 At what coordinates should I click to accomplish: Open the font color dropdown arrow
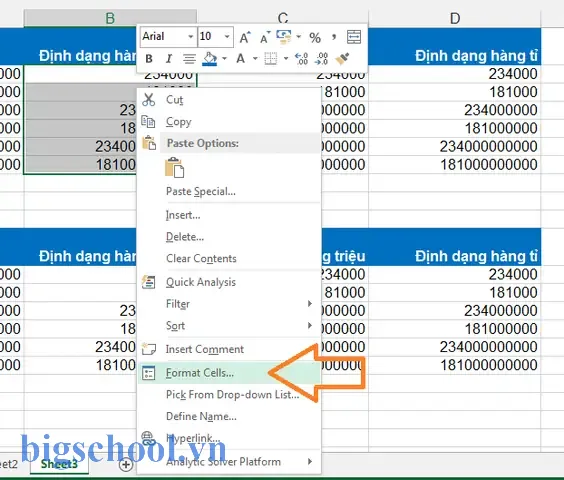point(255,58)
